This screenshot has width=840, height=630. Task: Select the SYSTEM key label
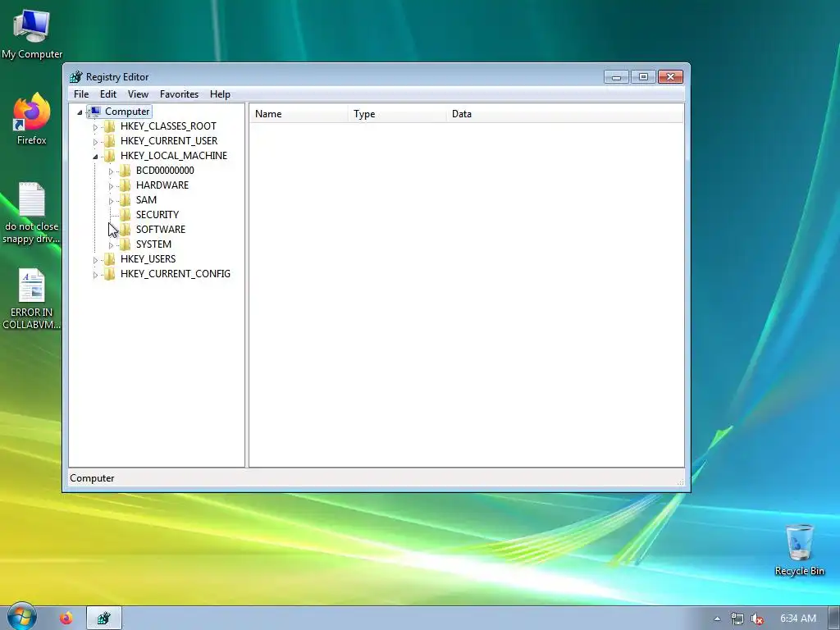click(x=153, y=244)
